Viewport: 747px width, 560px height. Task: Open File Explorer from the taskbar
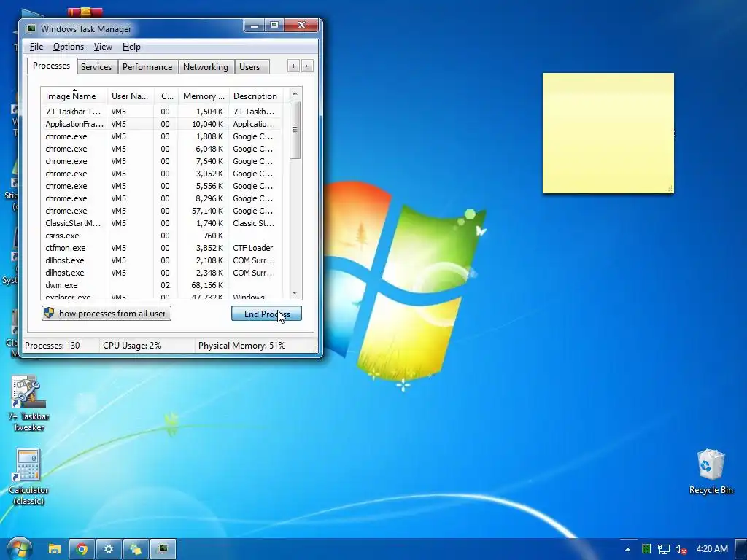55,549
